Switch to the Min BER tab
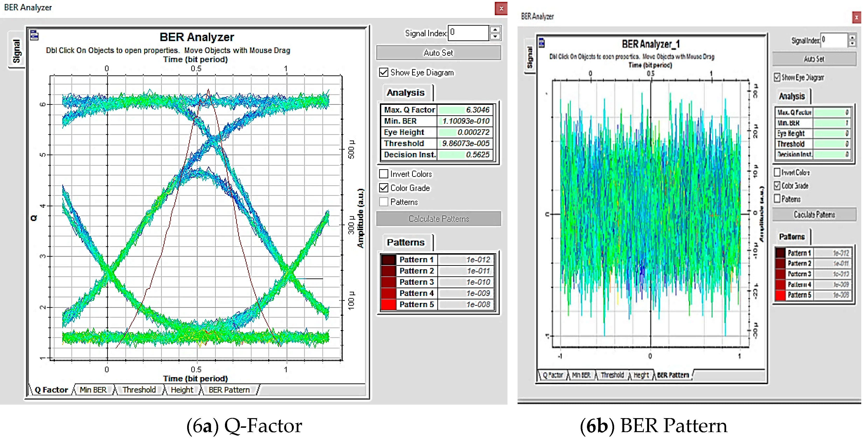 point(93,390)
